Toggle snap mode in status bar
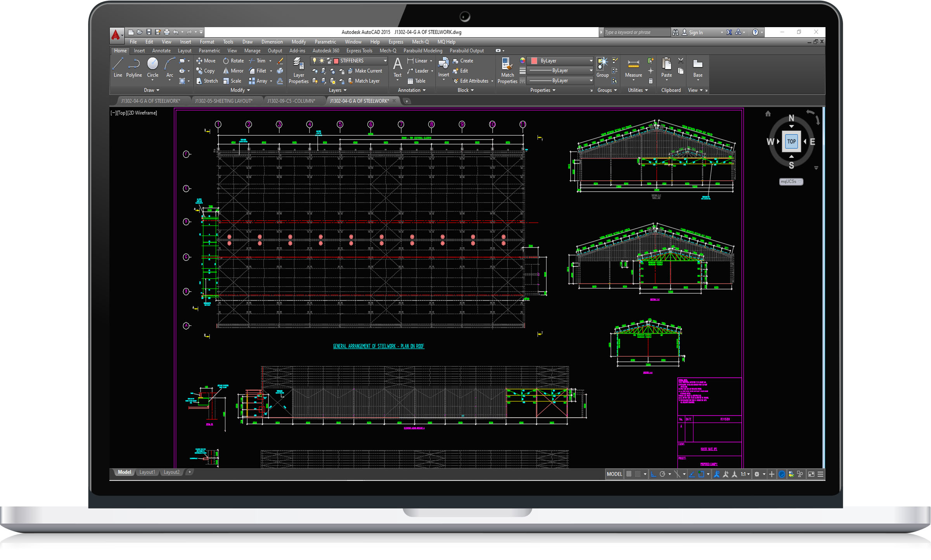The image size is (931, 560). click(x=637, y=474)
